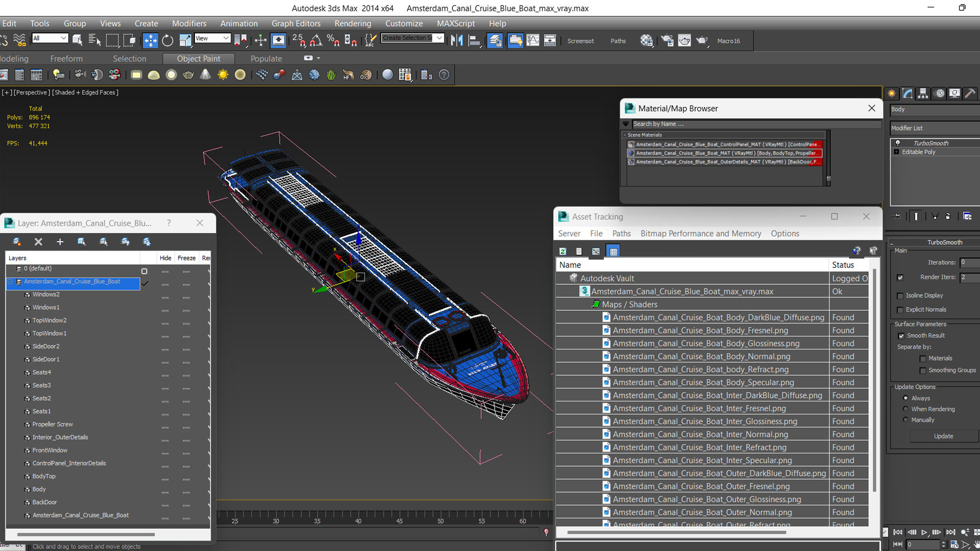Collapse the TurboSmooth rollout header
The height and width of the screenshot is (551, 980).
tap(934, 242)
